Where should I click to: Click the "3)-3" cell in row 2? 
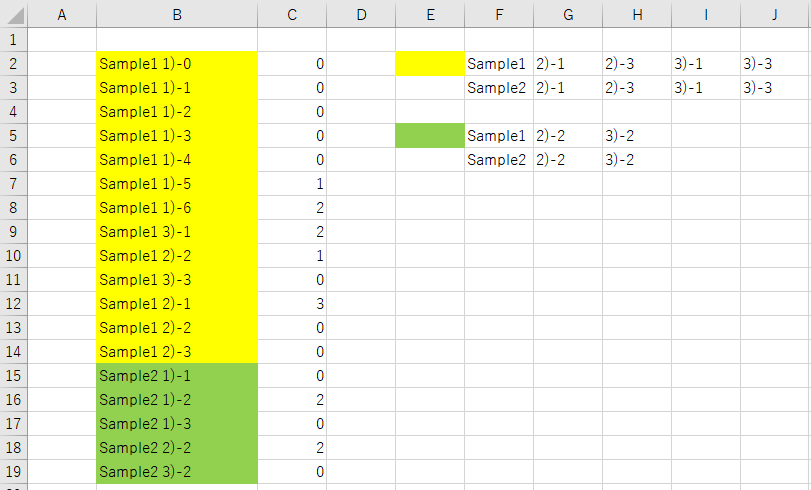pyautogui.click(x=775, y=64)
